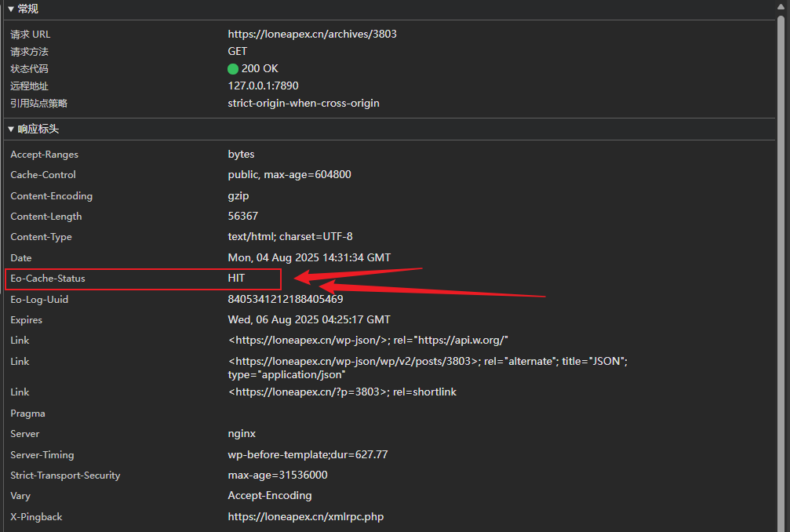Collapse the 响应标头 section triangle
This screenshot has width=790, height=532.
pyautogui.click(x=10, y=129)
